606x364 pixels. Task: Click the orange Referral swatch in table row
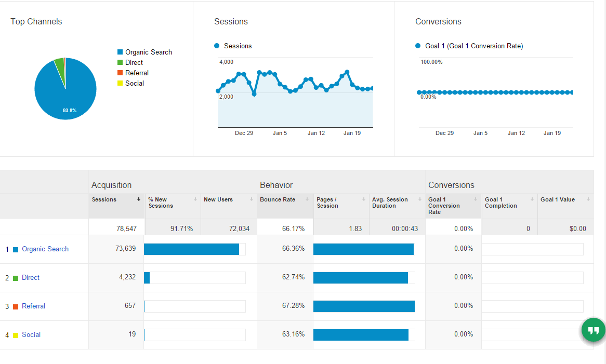(x=16, y=306)
